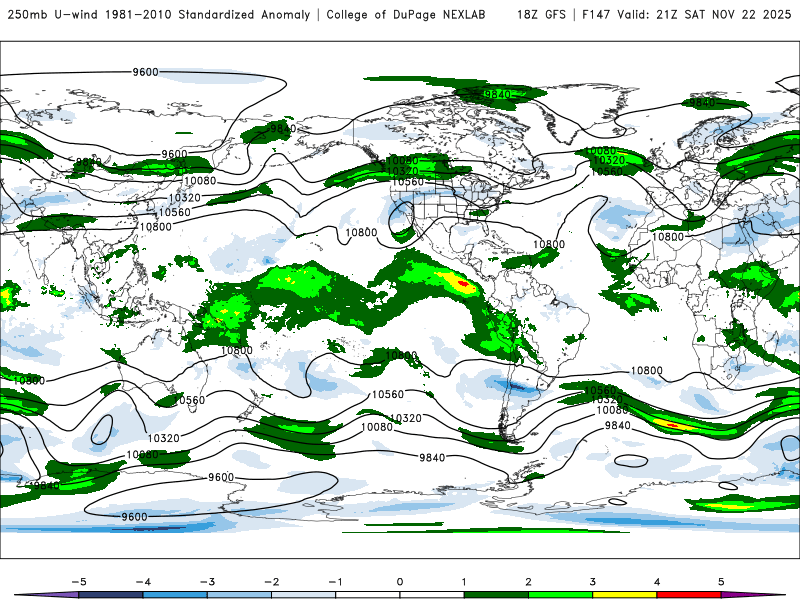Click the '9840' contour label over Alaska

[x=283, y=129]
